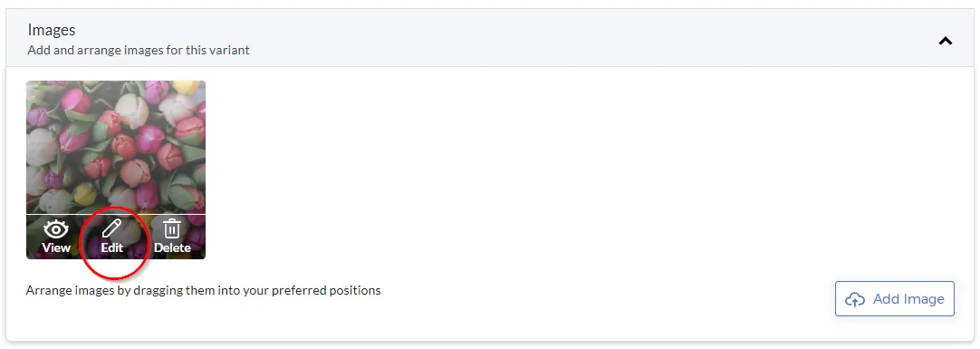The image size is (980, 349).
Task: Click the cloud upload icon
Action: (854, 299)
